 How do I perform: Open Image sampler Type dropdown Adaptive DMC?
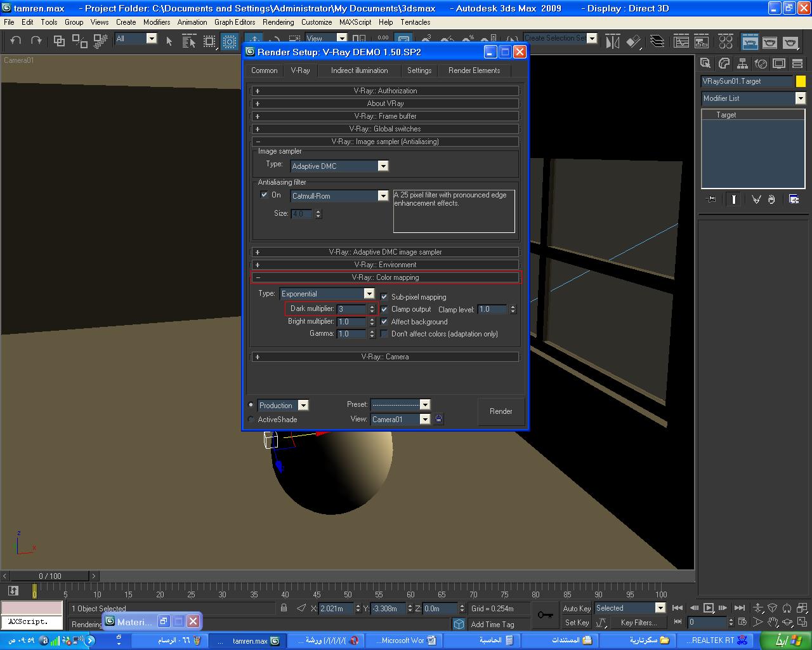click(339, 166)
